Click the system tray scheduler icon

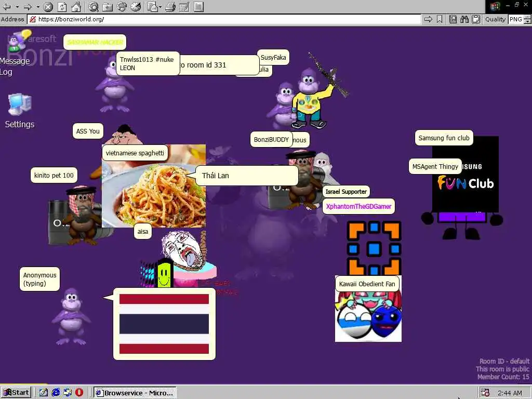[485, 393]
